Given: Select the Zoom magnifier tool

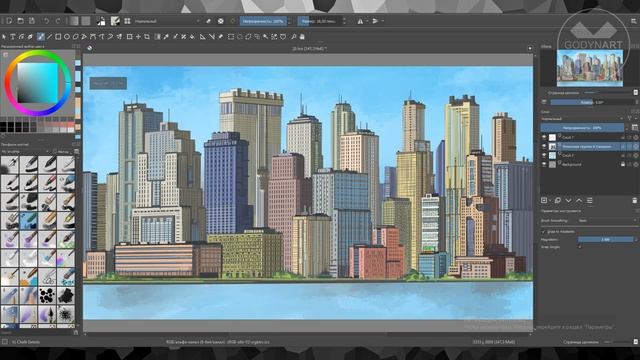Looking at the screenshot, I should [x=293, y=37].
